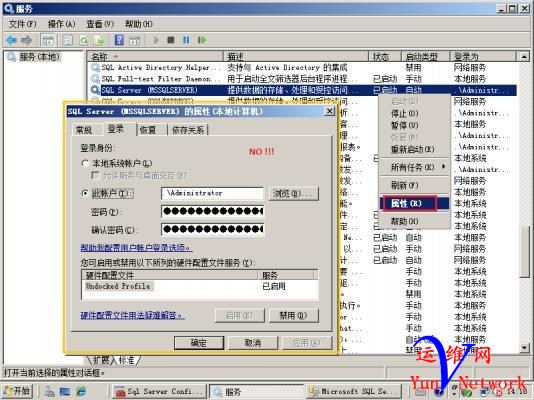The width and height of the screenshot is (534, 400).
Task: Sort by the 描述 column header
Action: coord(296,57)
